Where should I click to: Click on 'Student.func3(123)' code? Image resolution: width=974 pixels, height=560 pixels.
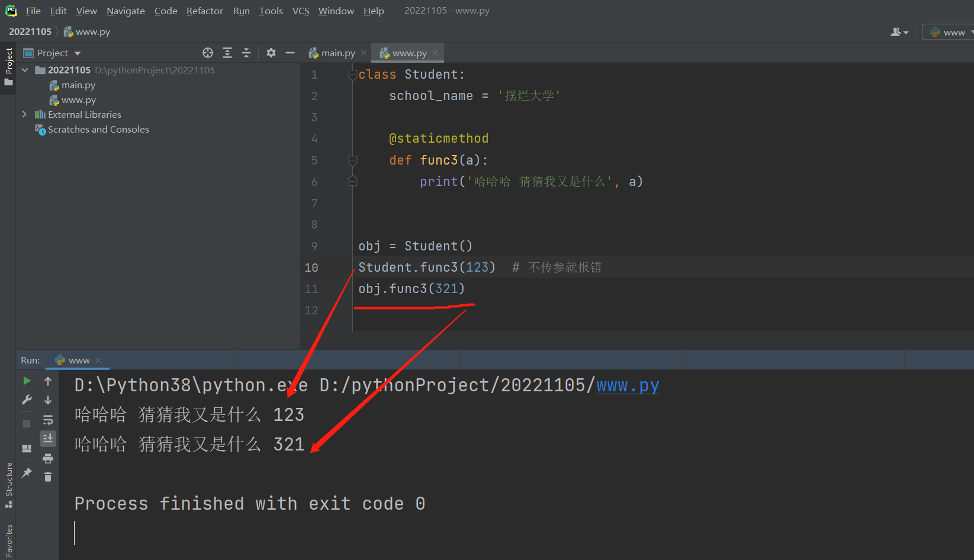point(427,268)
